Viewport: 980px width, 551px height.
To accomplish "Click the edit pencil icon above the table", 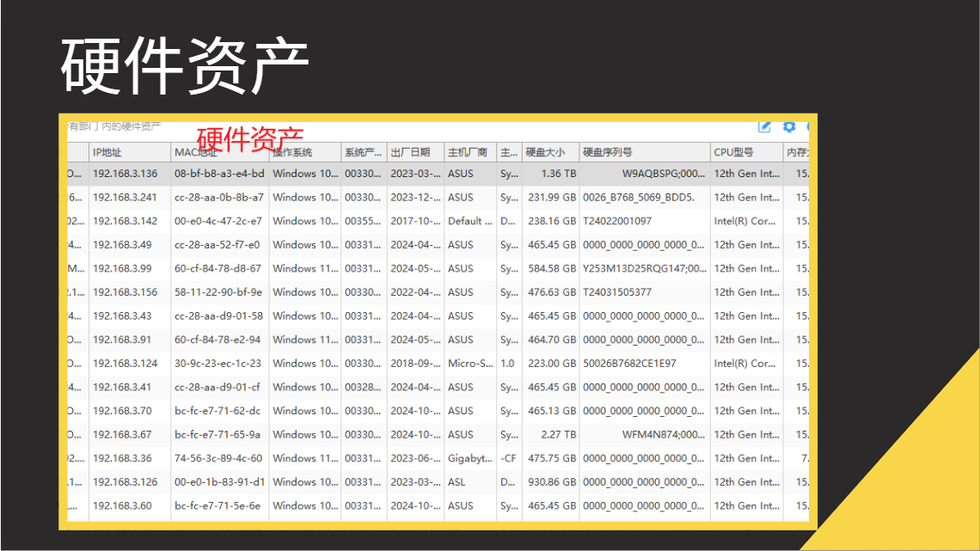I will (x=763, y=127).
